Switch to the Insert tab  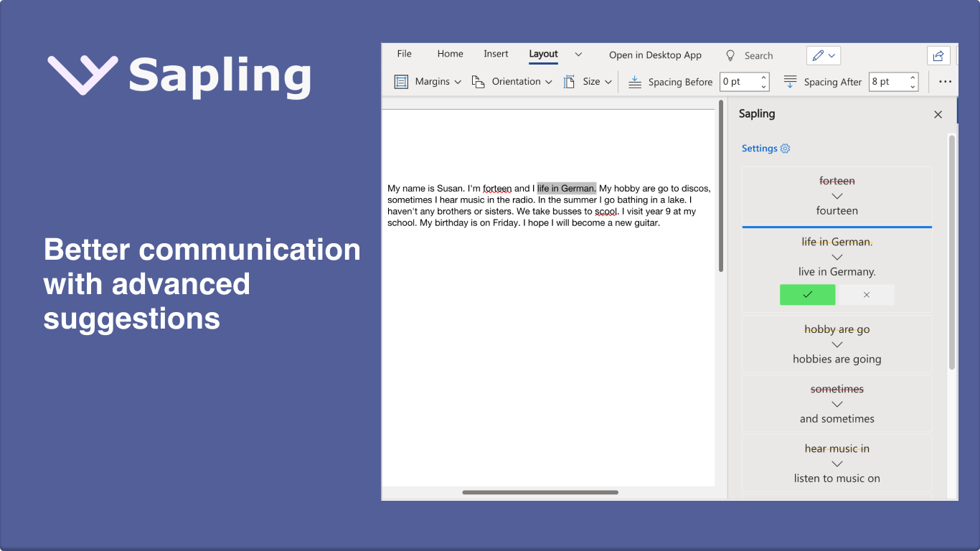[x=496, y=54]
